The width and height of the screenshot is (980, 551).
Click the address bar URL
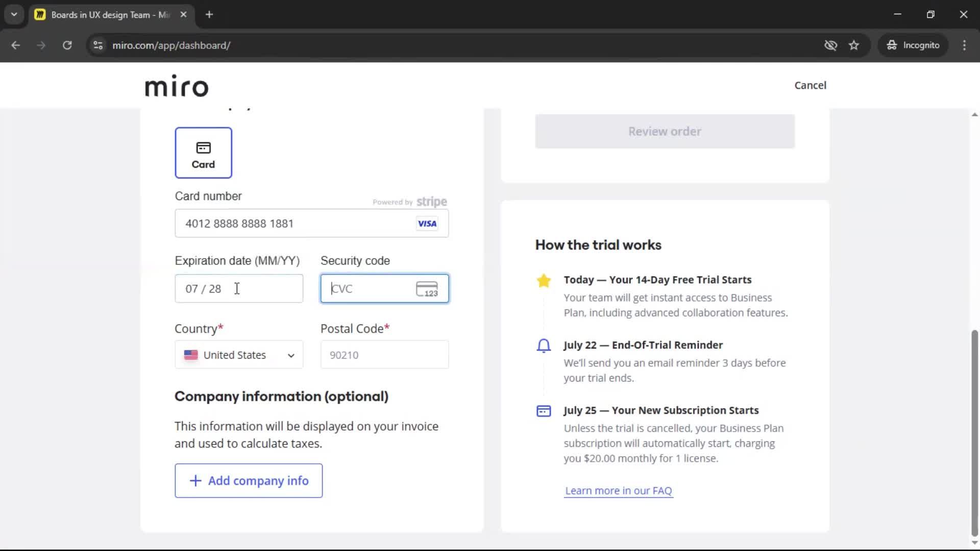pos(171,45)
